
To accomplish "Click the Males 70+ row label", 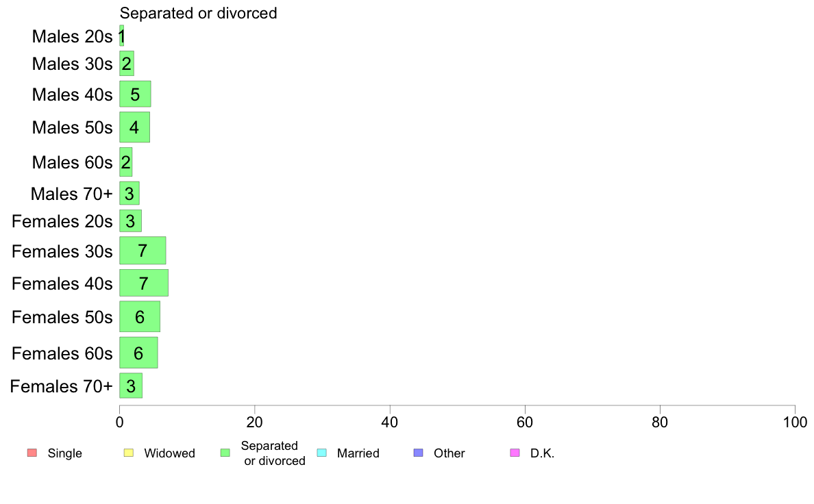I will point(72,194).
